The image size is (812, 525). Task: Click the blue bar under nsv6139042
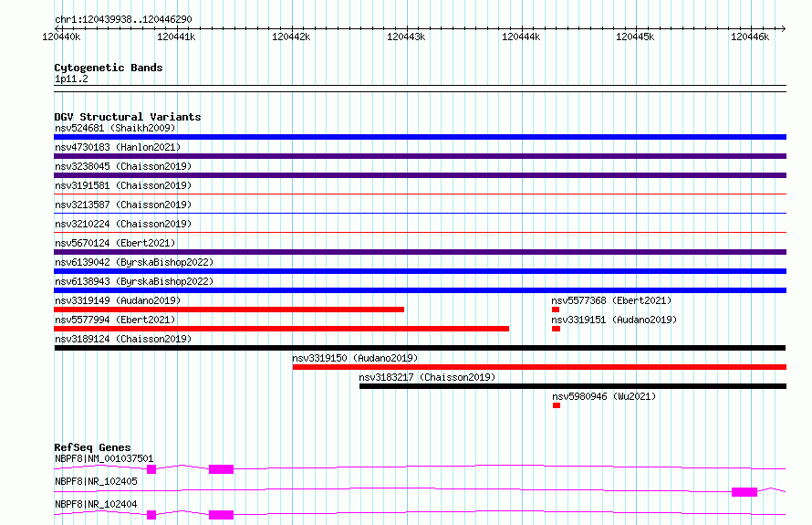(x=420, y=271)
